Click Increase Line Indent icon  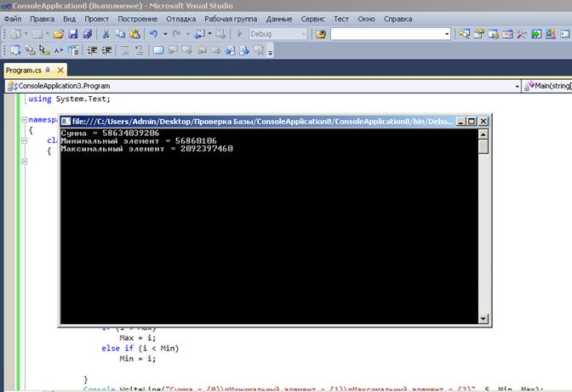click(106, 50)
